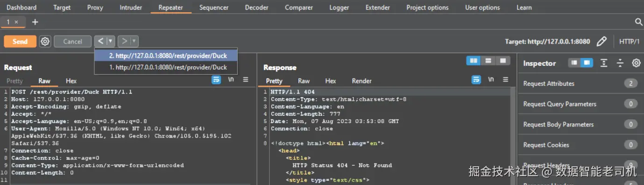Switch to side-by-side request/response layout

pyautogui.click(x=474, y=61)
